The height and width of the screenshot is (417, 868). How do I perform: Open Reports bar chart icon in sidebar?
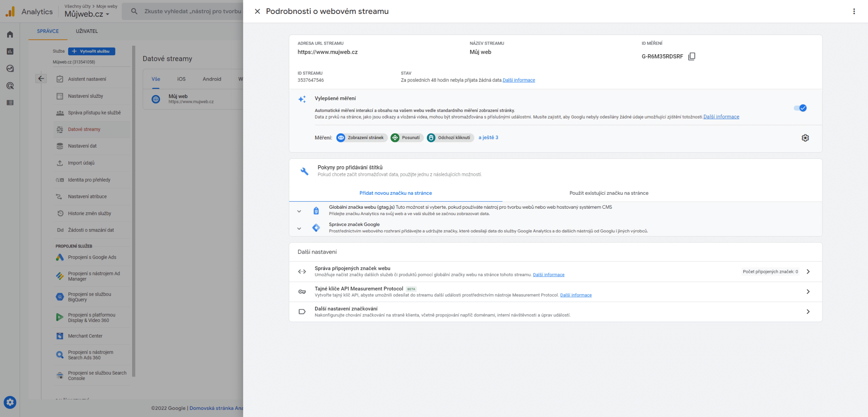click(x=10, y=51)
